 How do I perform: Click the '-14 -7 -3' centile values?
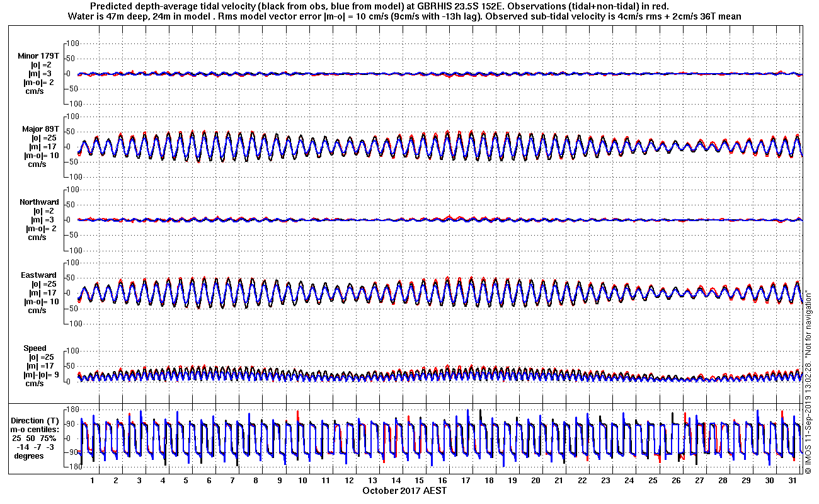click(35, 447)
